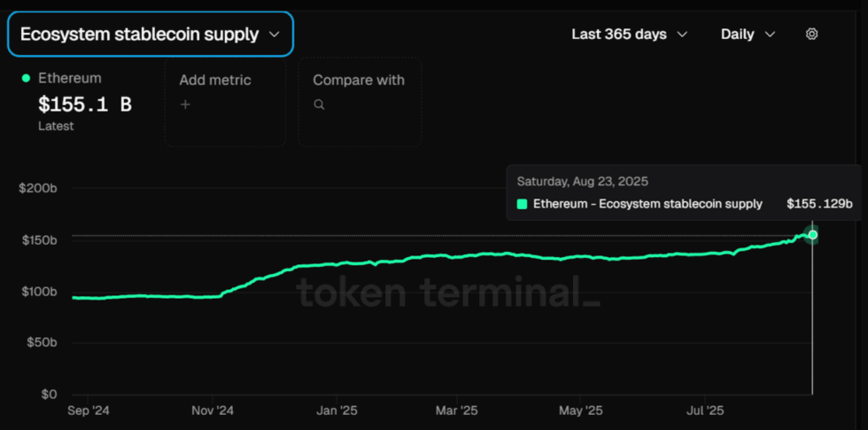Screen dimensions: 868x430
Task: Click the Add metric card
Action: [225, 103]
